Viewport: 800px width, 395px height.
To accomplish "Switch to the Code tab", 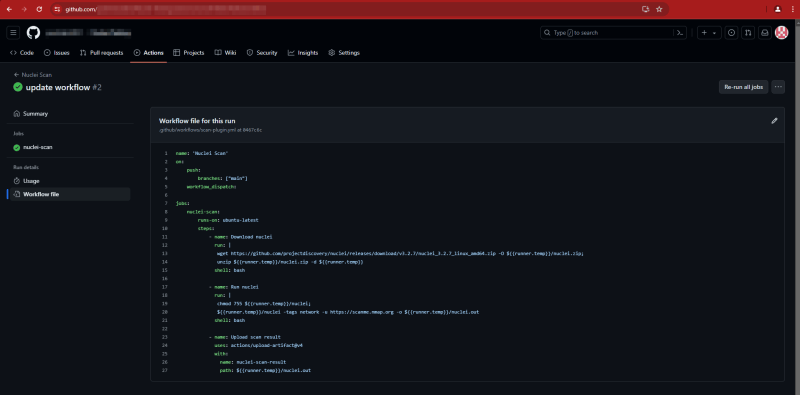I will point(21,53).
